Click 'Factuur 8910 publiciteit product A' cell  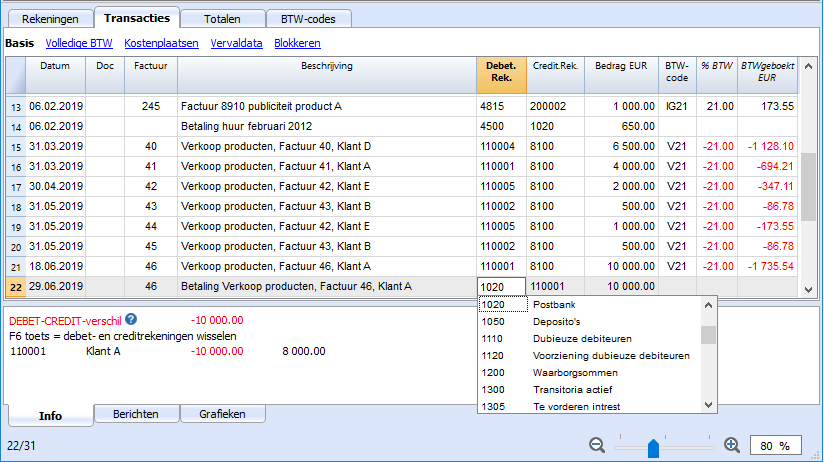(x=327, y=106)
